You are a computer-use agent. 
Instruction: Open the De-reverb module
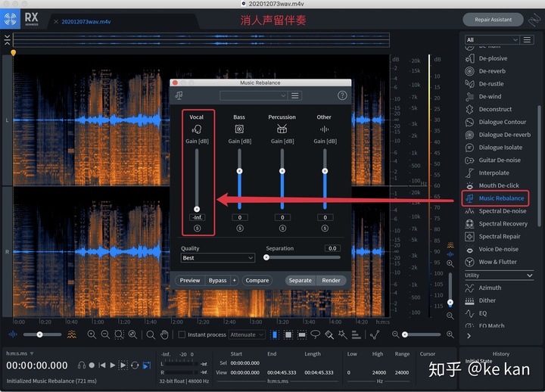point(485,71)
